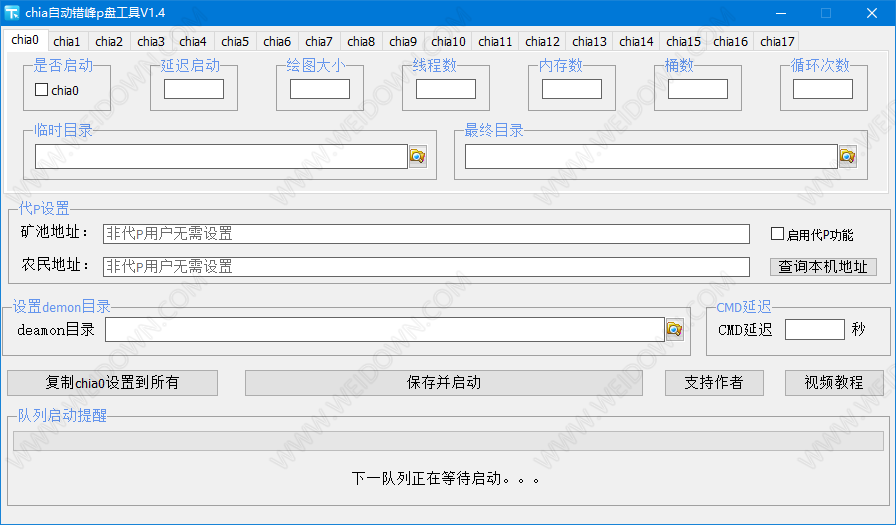Close the chia tool window
The width and height of the screenshot is (896, 525).
point(872,13)
